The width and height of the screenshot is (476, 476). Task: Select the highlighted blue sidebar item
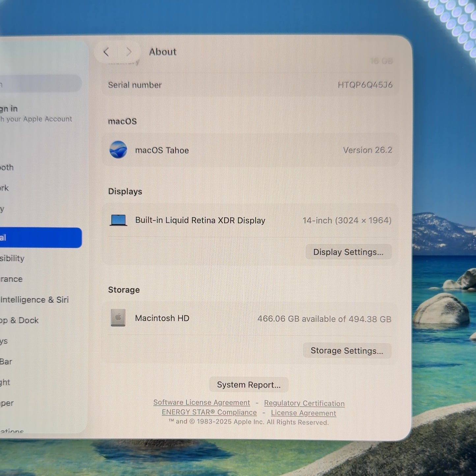[41, 238]
